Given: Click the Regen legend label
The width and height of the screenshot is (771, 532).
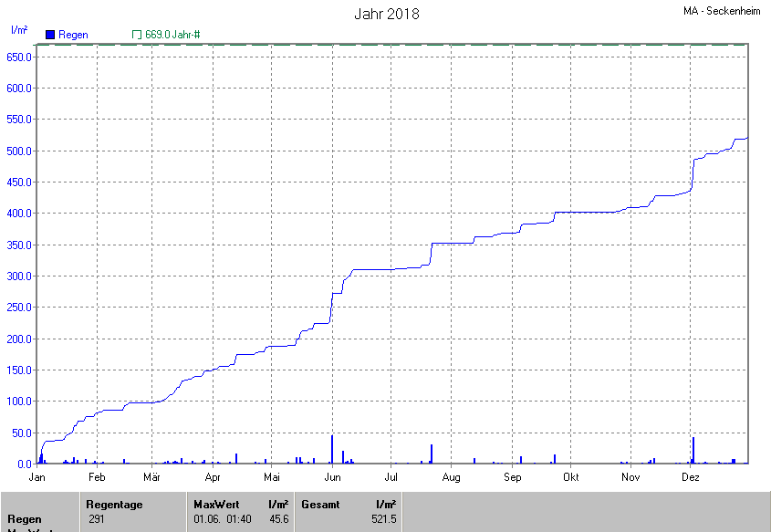Looking at the screenshot, I should point(73,35).
